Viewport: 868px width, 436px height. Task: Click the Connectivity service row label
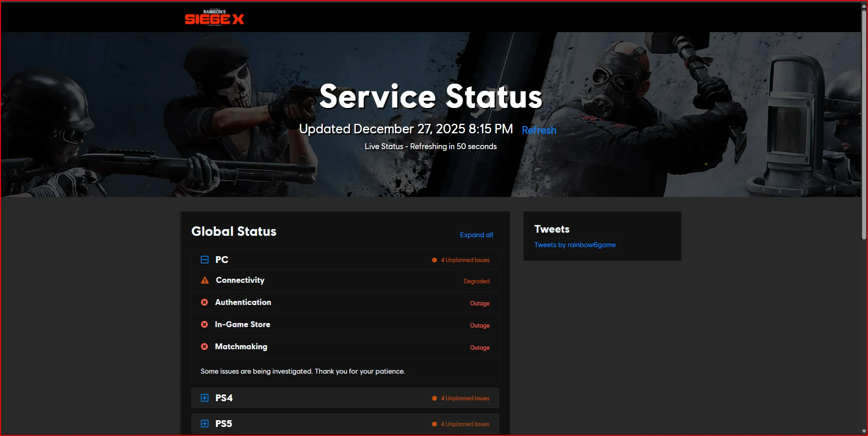tap(240, 280)
